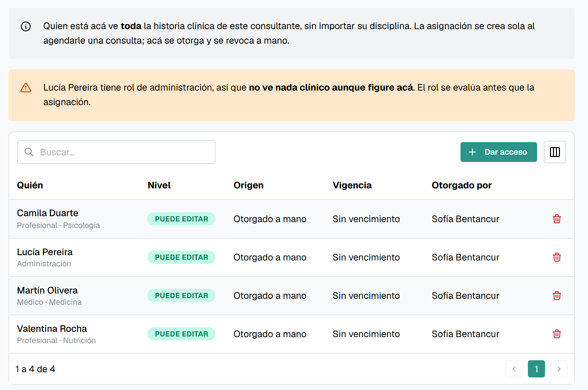
Task: Click Otorgado a mano in Camila Duarte's row
Action: click(x=270, y=219)
